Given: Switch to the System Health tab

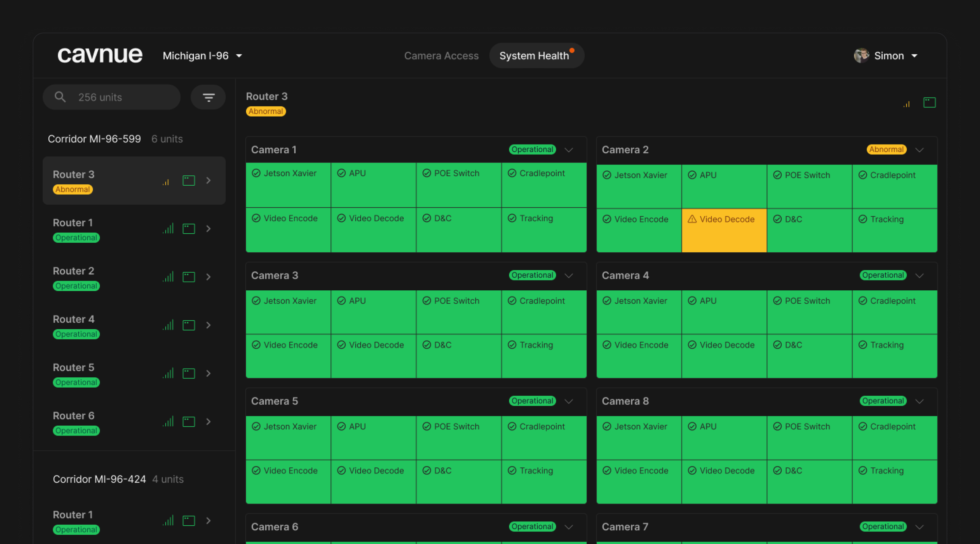Looking at the screenshot, I should point(537,55).
